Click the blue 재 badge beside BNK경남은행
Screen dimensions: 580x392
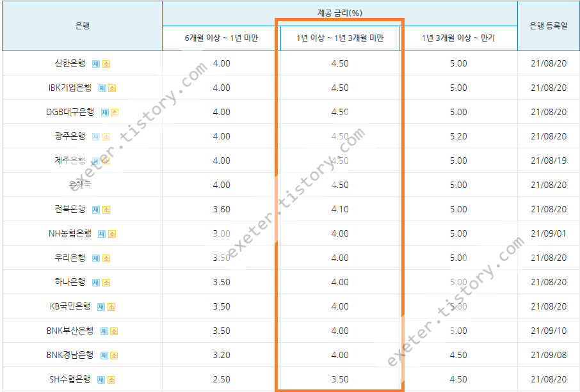[x=104, y=356]
